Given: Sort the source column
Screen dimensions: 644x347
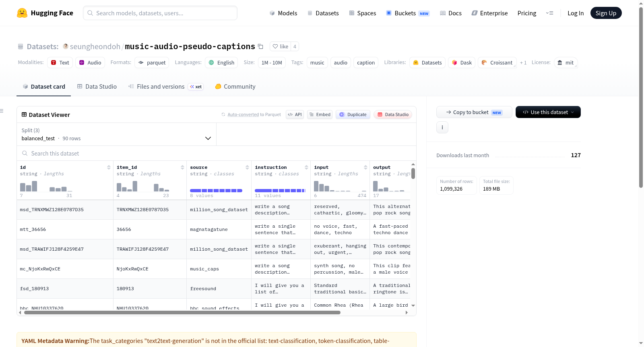Looking at the screenshot, I should click(247, 167).
